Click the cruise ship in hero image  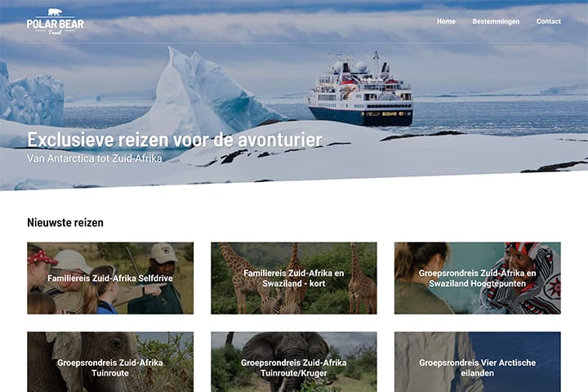tap(360, 92)
